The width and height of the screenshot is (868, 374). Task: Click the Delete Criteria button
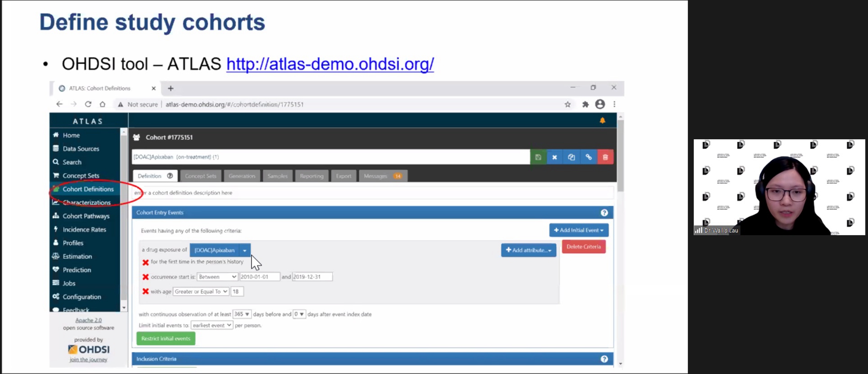584,247
